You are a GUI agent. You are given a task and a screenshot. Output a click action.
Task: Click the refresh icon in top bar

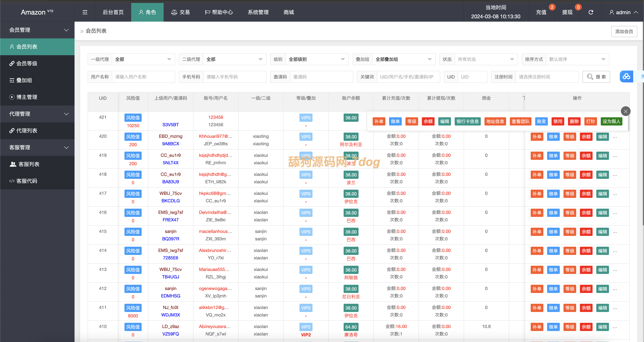tap(591, 12)
